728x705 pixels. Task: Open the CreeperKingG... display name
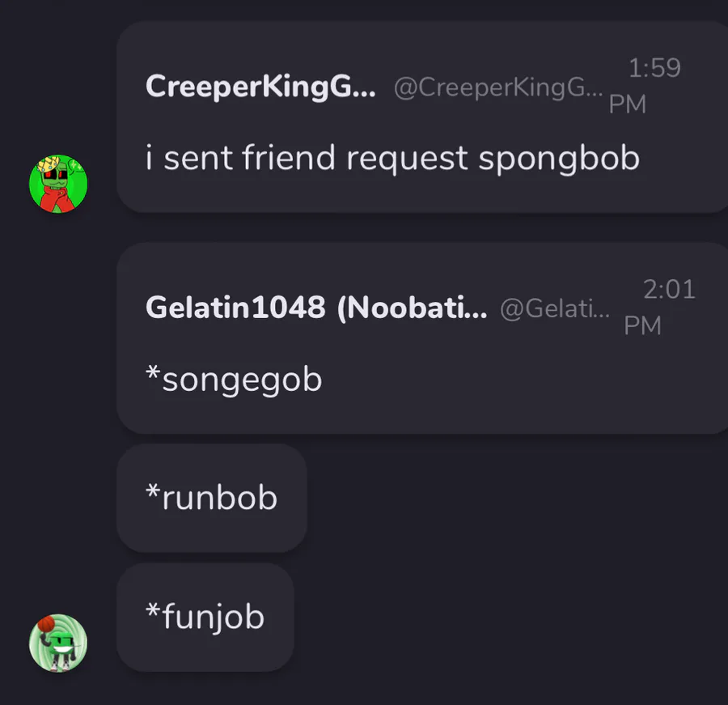260,87
